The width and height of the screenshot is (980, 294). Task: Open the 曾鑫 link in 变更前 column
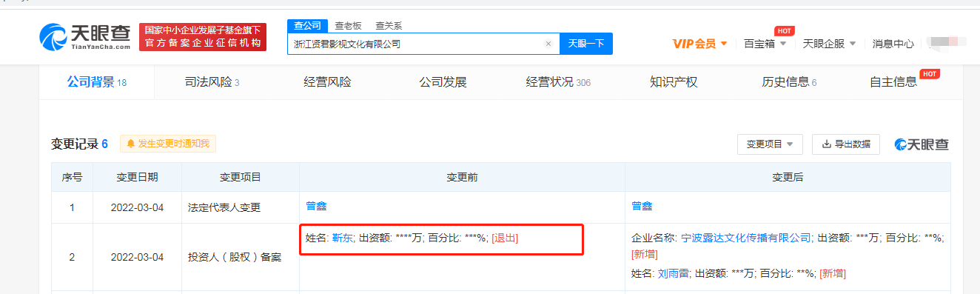click(x=317, y=206)
